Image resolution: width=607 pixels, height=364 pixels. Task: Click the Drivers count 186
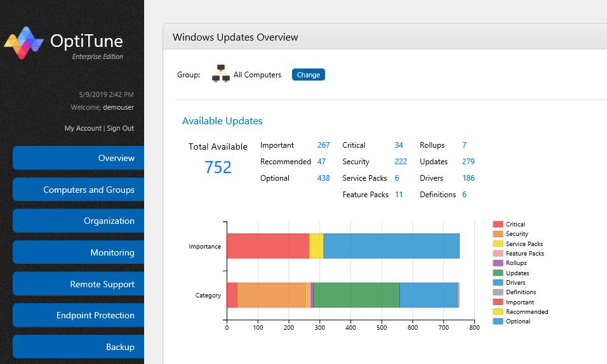pos(469,178)
